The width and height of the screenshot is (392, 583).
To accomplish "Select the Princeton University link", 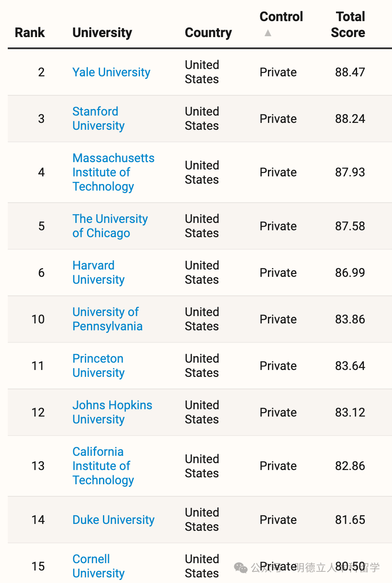I will [98, 366].
